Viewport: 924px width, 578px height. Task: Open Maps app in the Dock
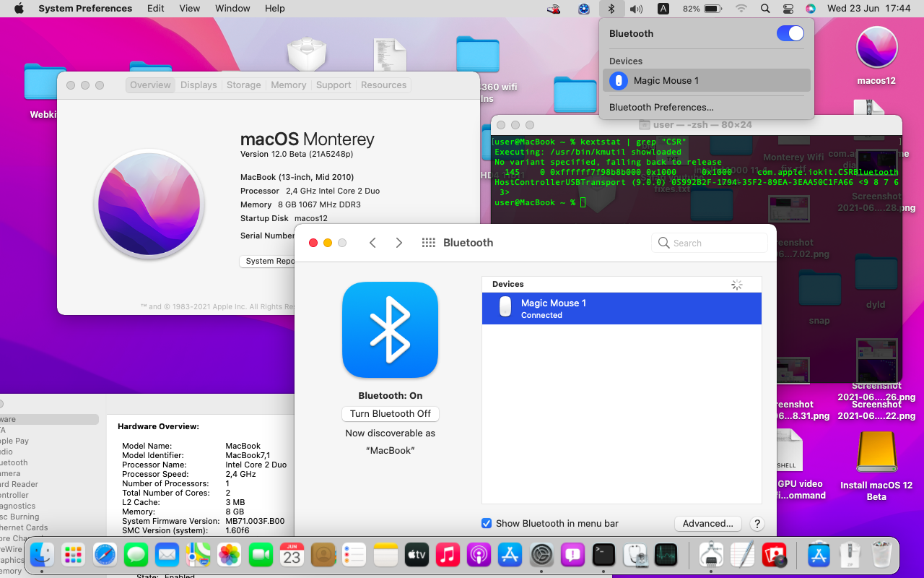click(x=198, y=555)
